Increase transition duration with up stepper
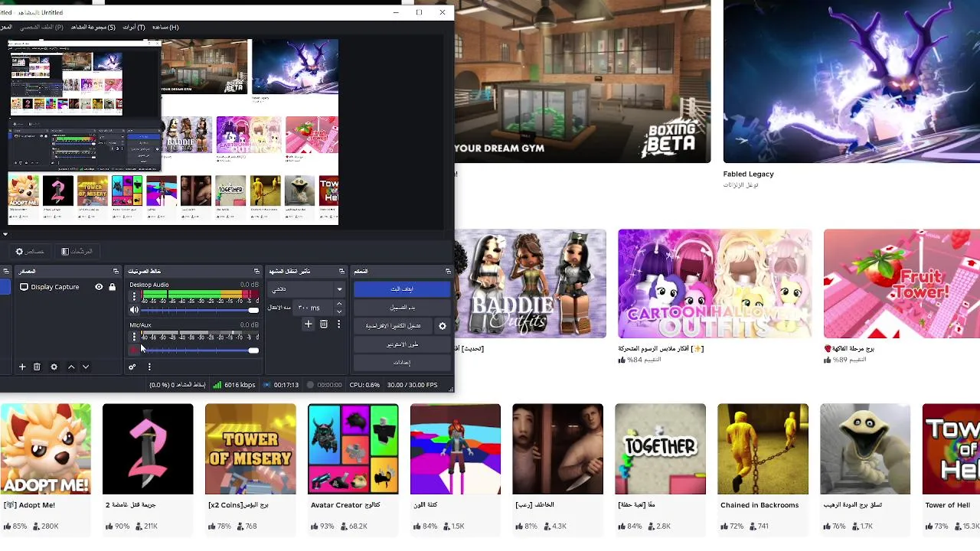This screenshot has height=551, width=980. (339, 304)
